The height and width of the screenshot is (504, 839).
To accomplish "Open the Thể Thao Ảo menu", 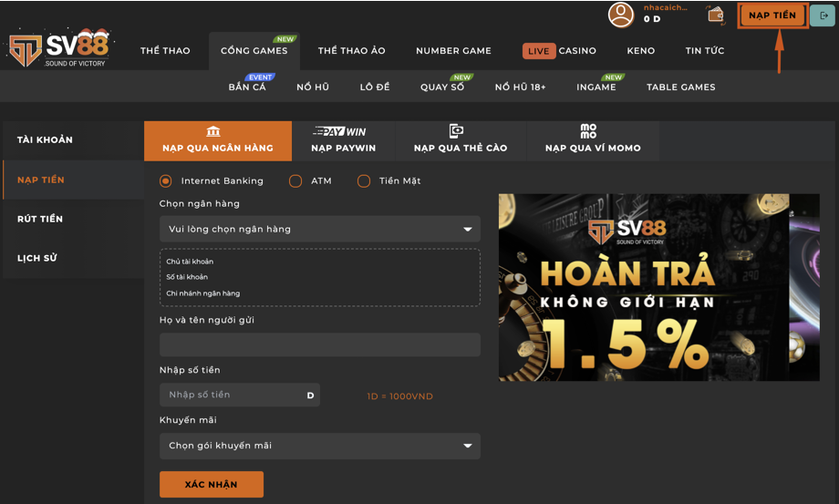I will point(351,51).
